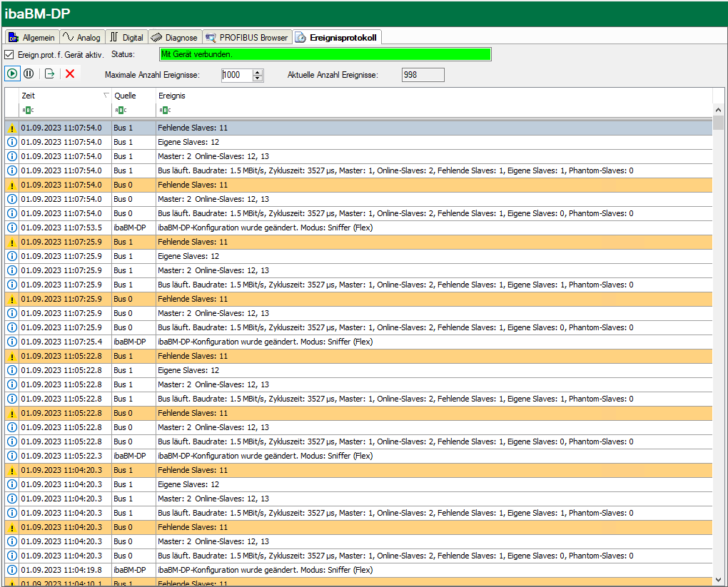The height and width of the screenshot is (587, 728).
Task: Click the export event log icon
Action: point(50,73)
